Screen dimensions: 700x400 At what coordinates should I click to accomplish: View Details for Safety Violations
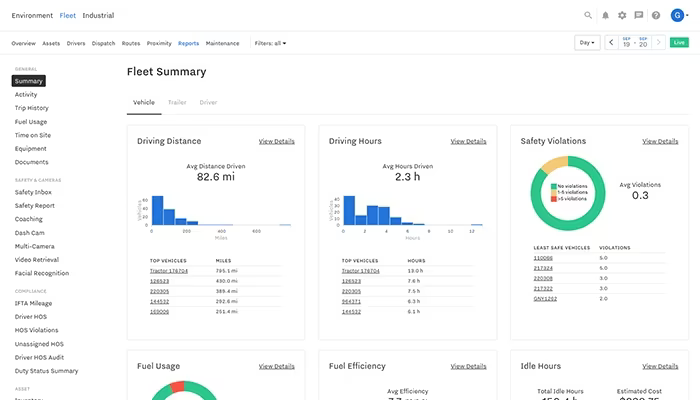coord(660,141)
